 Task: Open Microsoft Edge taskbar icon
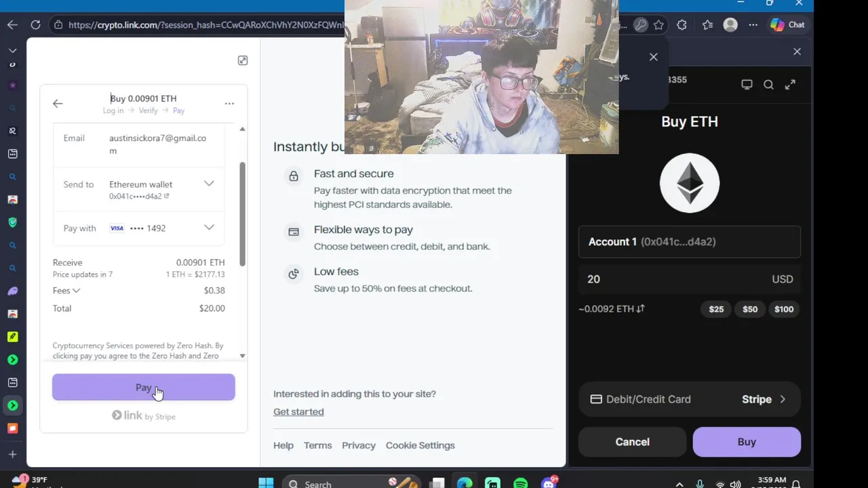465,483
